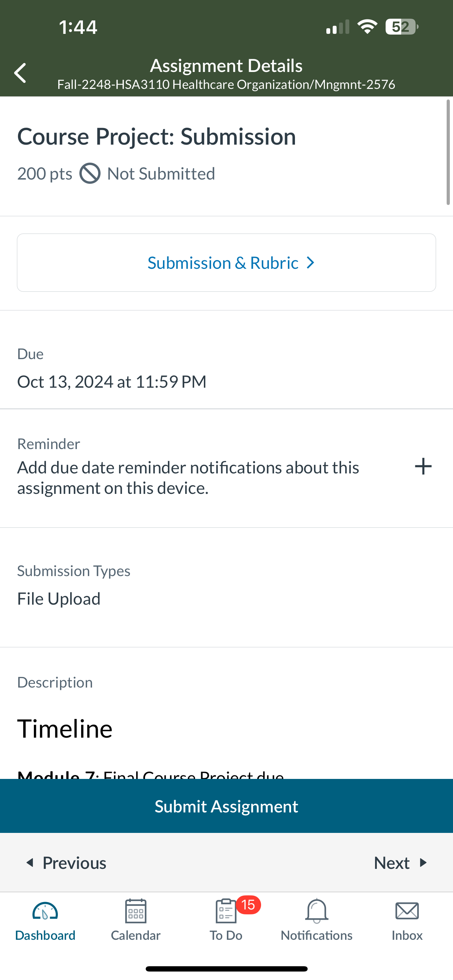The image size is (453, 980).
Task: Open the Notifications bell icon
Action: [x=316, y=911]
